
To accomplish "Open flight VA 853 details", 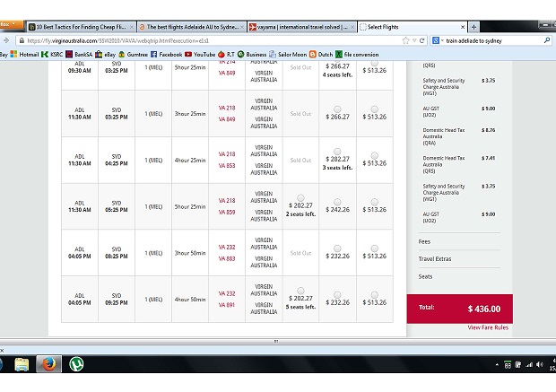I will coord(227,166).
